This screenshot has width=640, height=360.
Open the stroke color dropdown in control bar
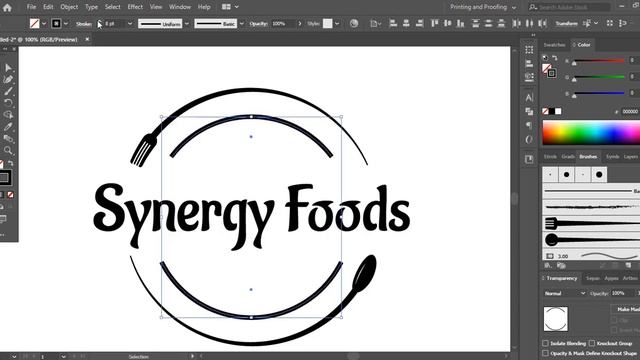click(65, 24)
